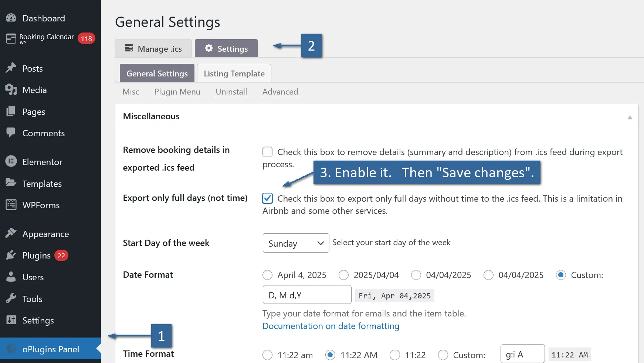Open Documentation on date formatting link
644x363 pixels.
331,326
